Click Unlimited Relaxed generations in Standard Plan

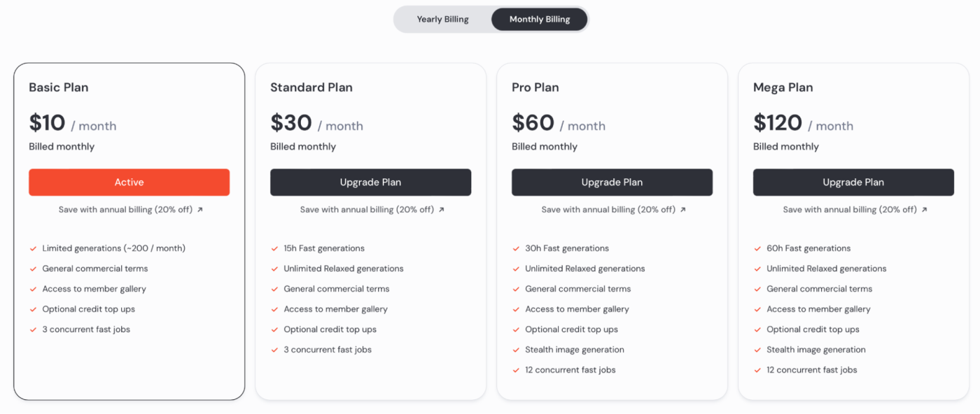pos(344,269)
